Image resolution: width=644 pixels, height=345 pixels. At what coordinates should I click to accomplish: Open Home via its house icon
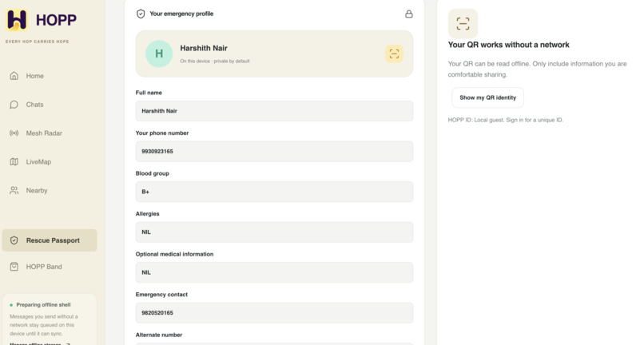(x=14, y=76)
